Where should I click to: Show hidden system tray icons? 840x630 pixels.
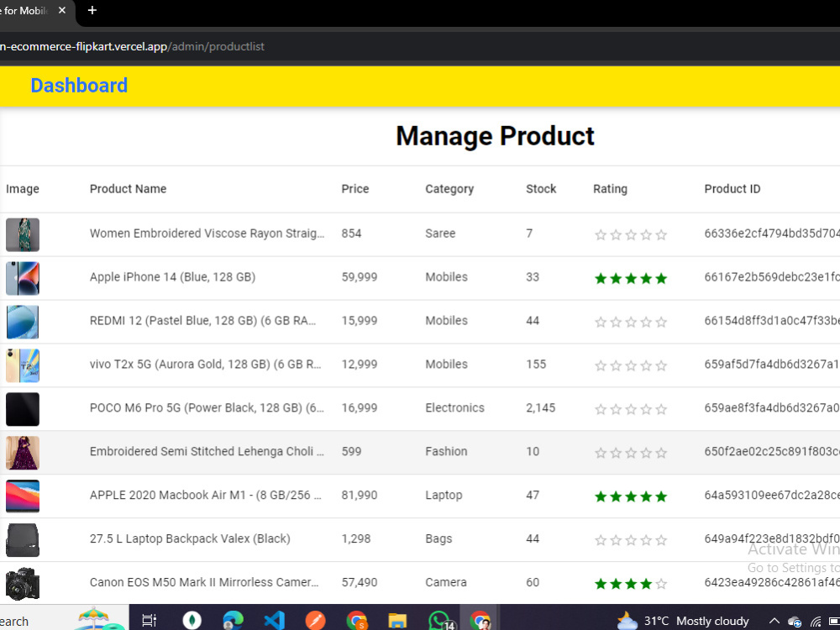click(774, 622)
